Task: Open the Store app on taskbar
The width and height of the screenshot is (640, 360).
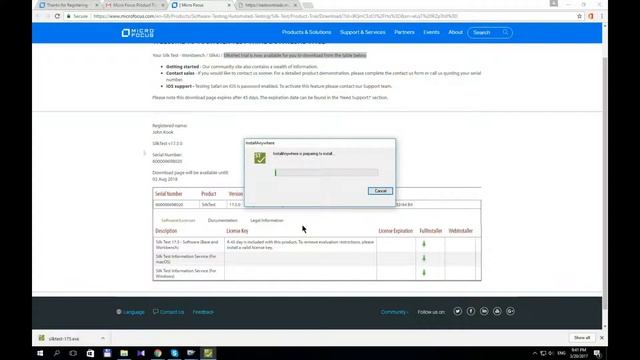Action: (90, 353)
